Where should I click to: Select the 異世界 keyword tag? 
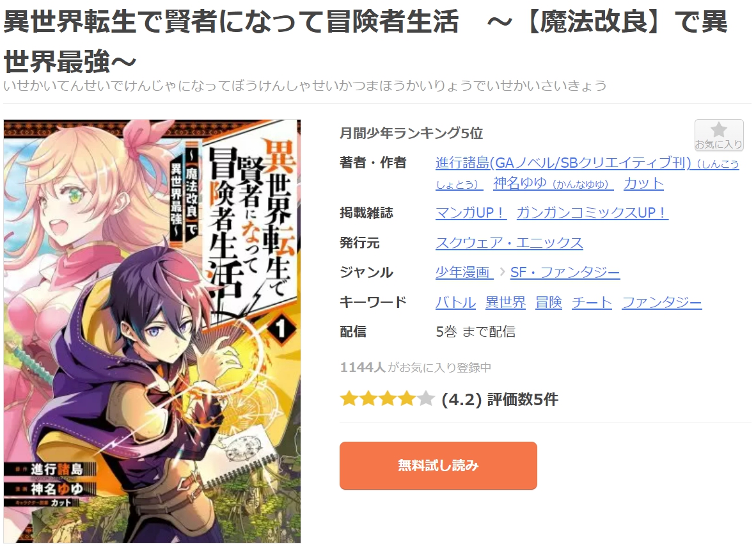[x=505, y=302]
